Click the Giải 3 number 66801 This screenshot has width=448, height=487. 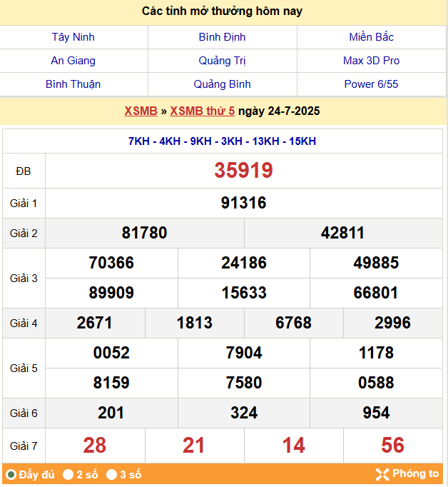click(x=376, y=293)
